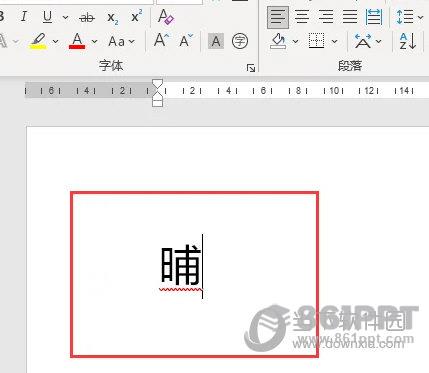Apply superscript formatting
This screenshot has width=429, height=373.
click(x=136, y=16)
